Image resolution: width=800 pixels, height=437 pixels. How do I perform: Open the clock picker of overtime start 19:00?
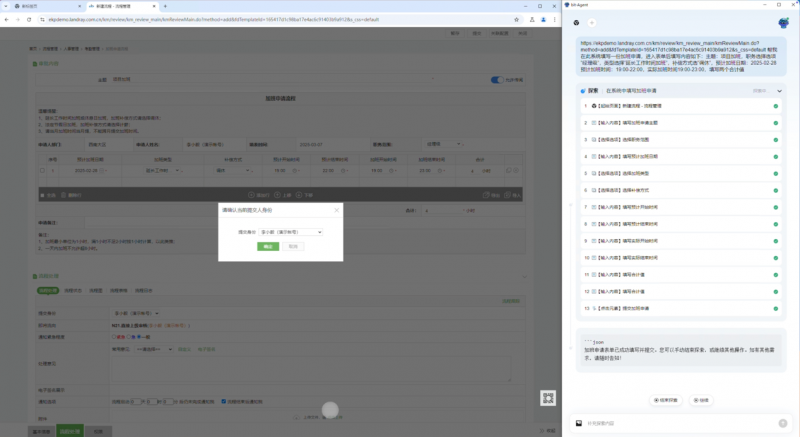pyautogui.click(x=391, y=170)
